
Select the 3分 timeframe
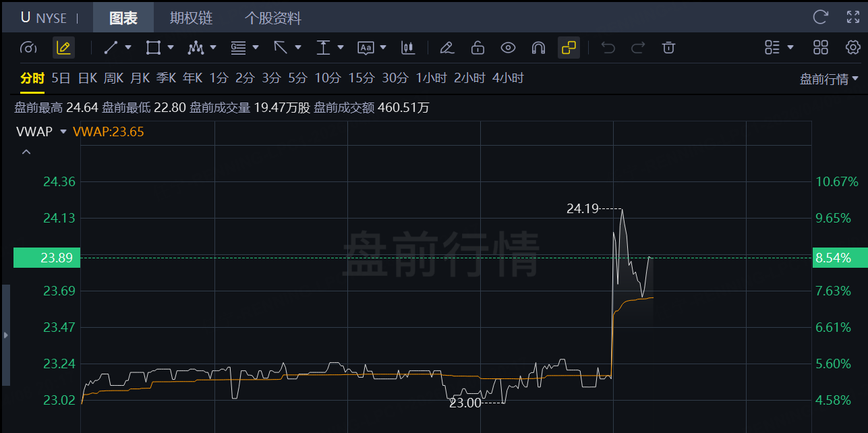271,78
